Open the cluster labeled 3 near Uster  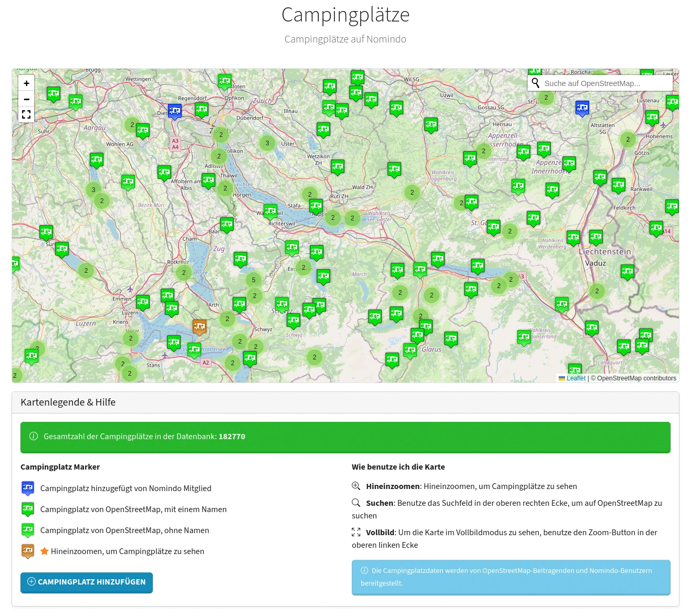click(267, 142)
